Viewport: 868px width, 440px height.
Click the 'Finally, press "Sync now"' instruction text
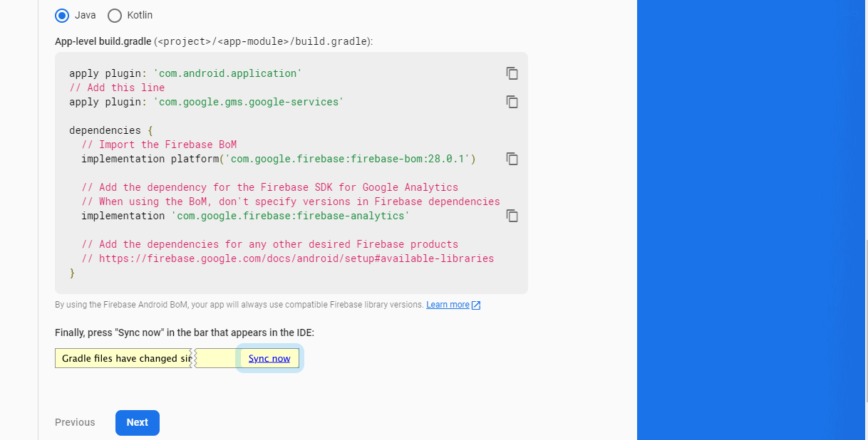pyautogui.click(x=185, y=332)
